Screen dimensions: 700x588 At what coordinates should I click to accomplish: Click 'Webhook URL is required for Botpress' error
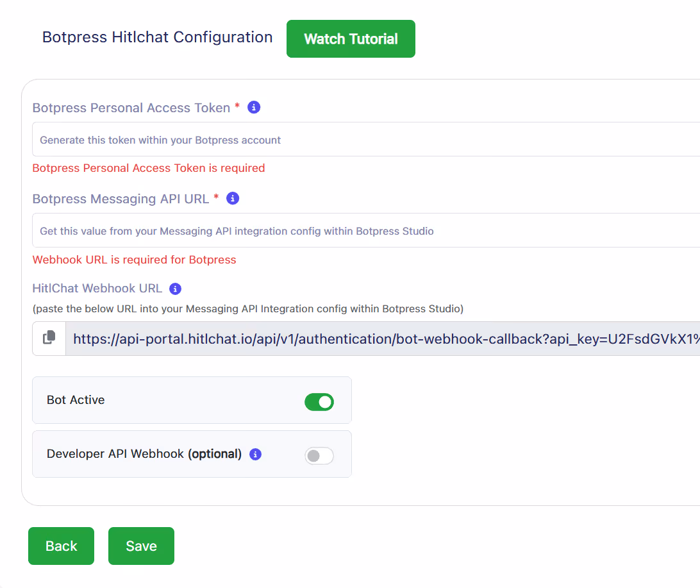pos(135,260)
